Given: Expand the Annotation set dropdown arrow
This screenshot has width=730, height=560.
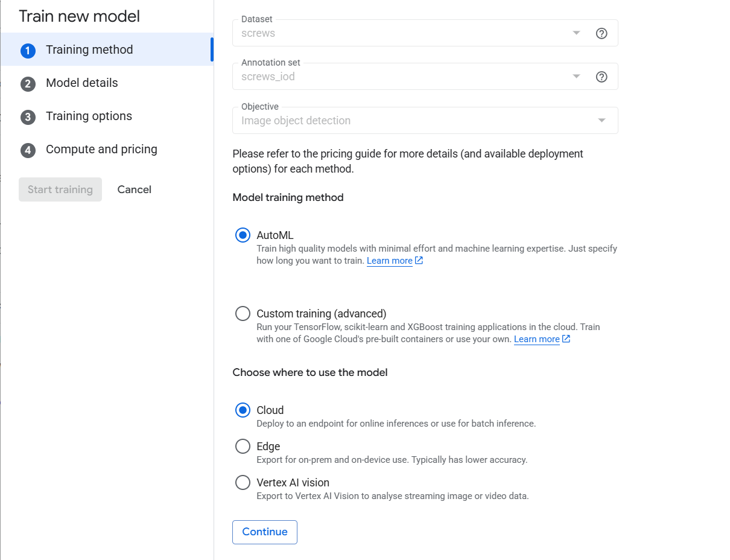Looking at the screenshot, I should pyautogui.click(x=576, y=77).
